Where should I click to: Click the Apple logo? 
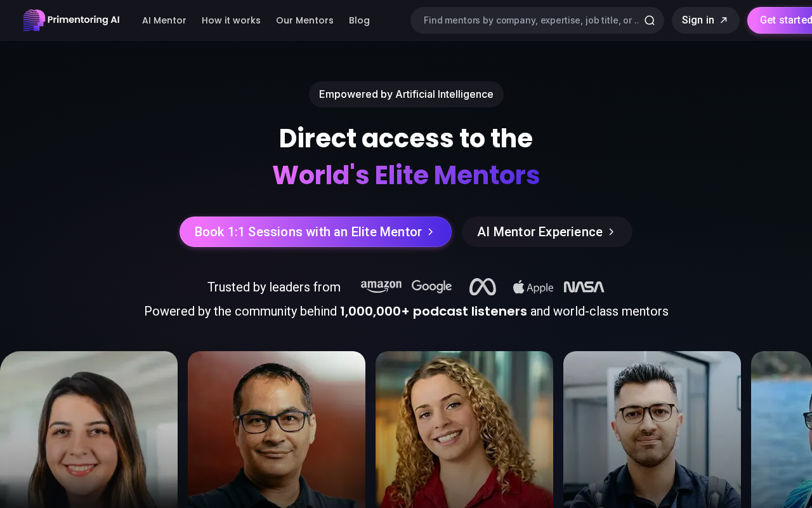[x=533, y=287]
